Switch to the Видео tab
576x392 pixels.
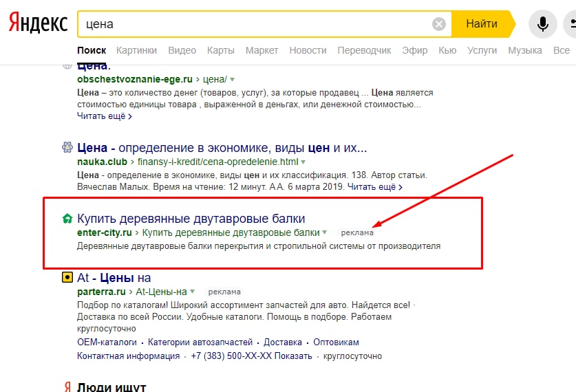click(x=182, y=50)
